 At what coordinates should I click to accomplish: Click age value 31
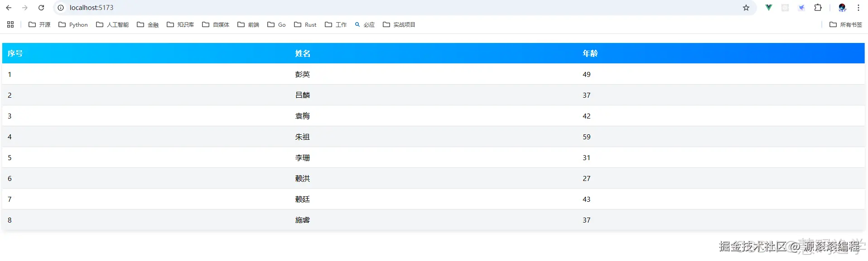point(587,157)
